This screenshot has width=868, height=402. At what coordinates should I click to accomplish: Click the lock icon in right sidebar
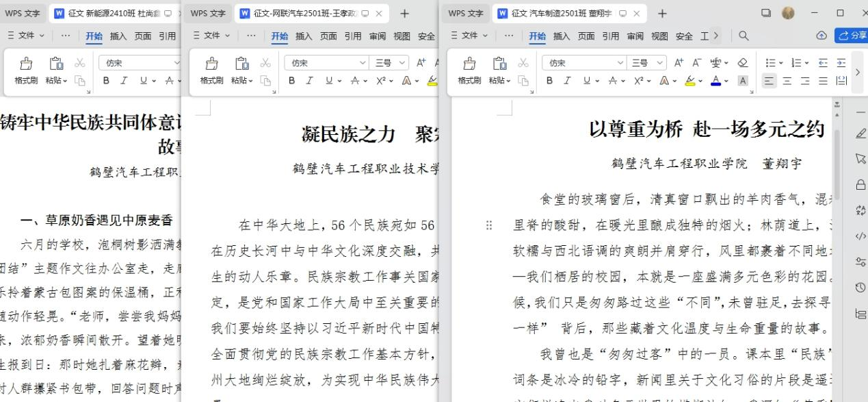coord(860,184)
